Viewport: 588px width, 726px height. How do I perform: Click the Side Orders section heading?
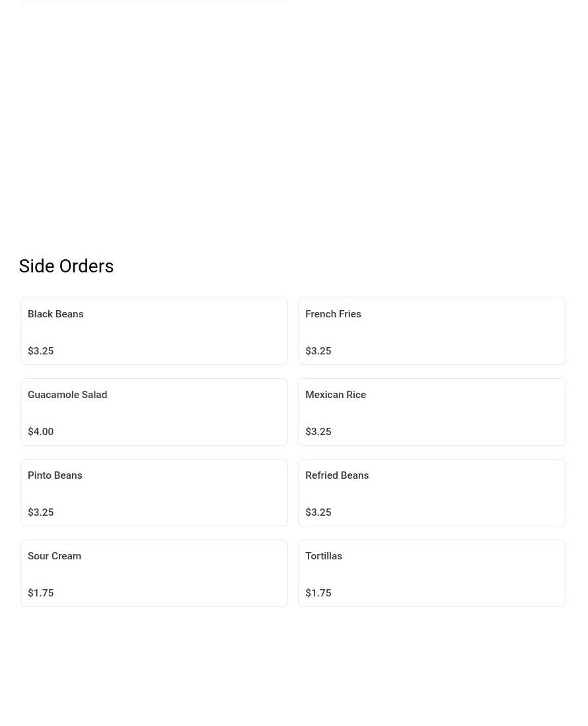coord(66,266)
